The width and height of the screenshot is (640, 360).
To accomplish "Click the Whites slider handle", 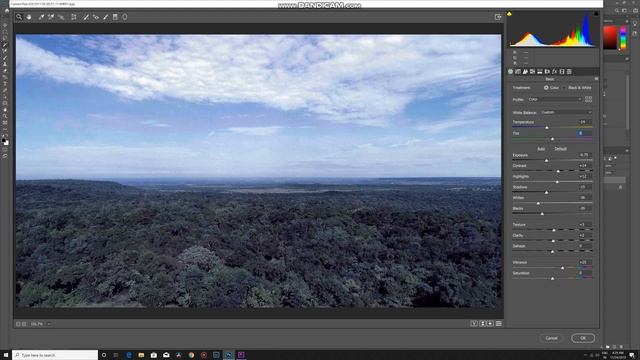I will 538,203.
